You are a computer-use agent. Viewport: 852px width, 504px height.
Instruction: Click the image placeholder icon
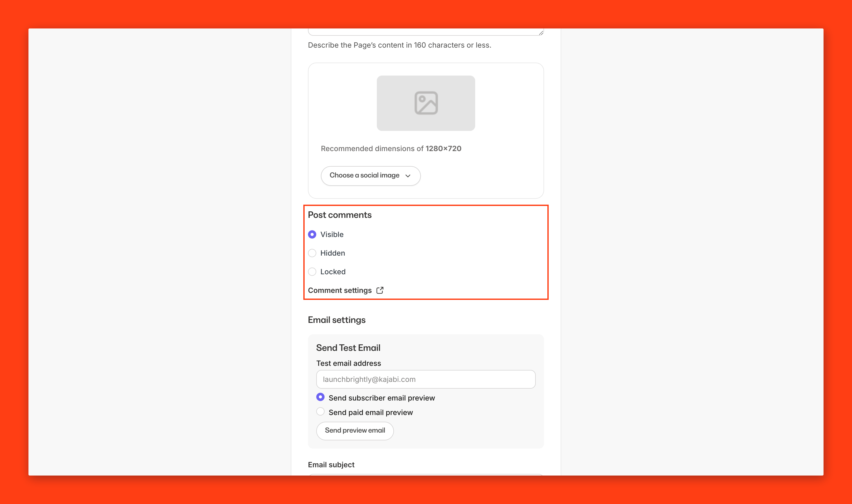pos(426,103)
